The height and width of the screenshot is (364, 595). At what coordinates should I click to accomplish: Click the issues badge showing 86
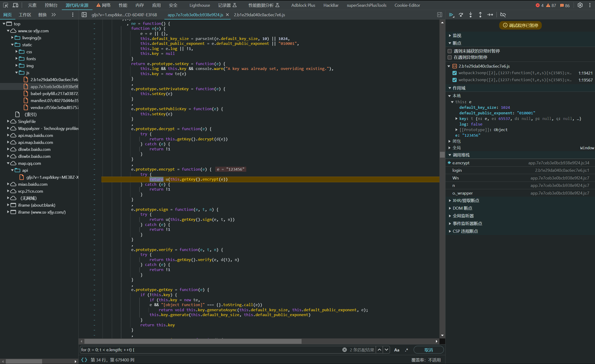pos(565,5)
